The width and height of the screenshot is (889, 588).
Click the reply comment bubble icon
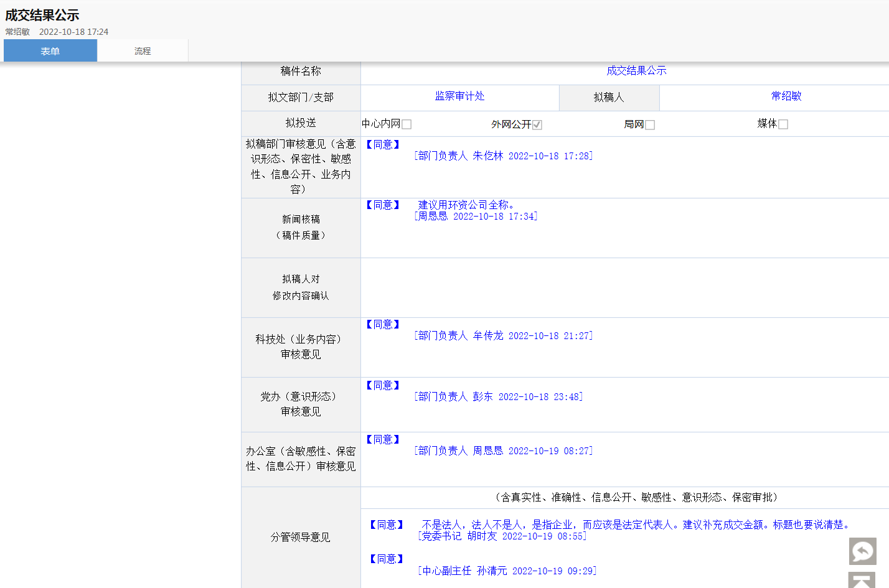coord(862,551)
